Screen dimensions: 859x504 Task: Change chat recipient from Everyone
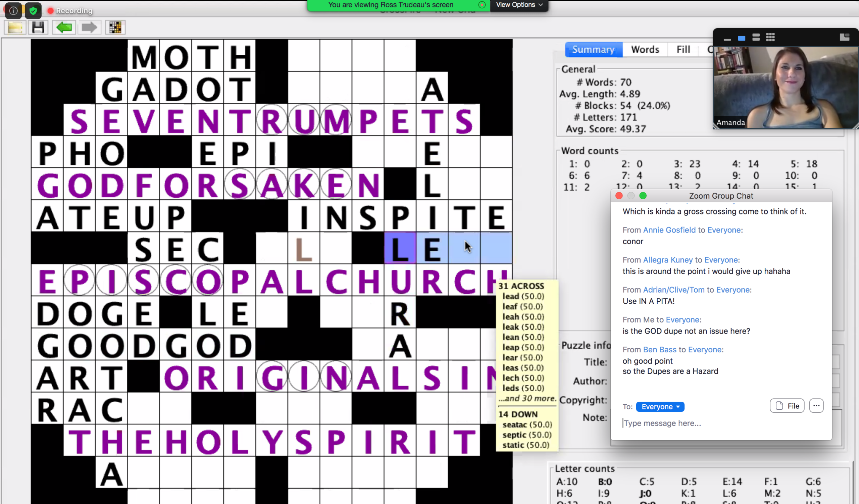[660, 406]
